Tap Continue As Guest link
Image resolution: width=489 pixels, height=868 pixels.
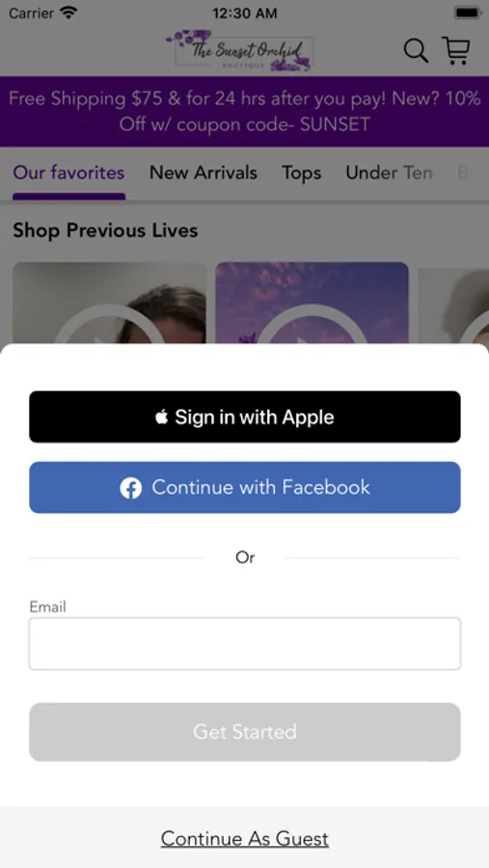click(x=245, y=839)
